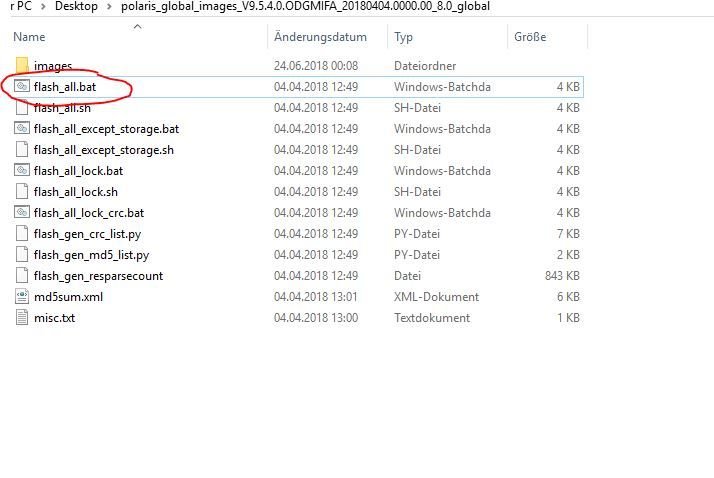Viewport: 714px width, 478px height.
Task: Click the 24.06.2018 00:08 date of images
Action: [x=316, y=66]
